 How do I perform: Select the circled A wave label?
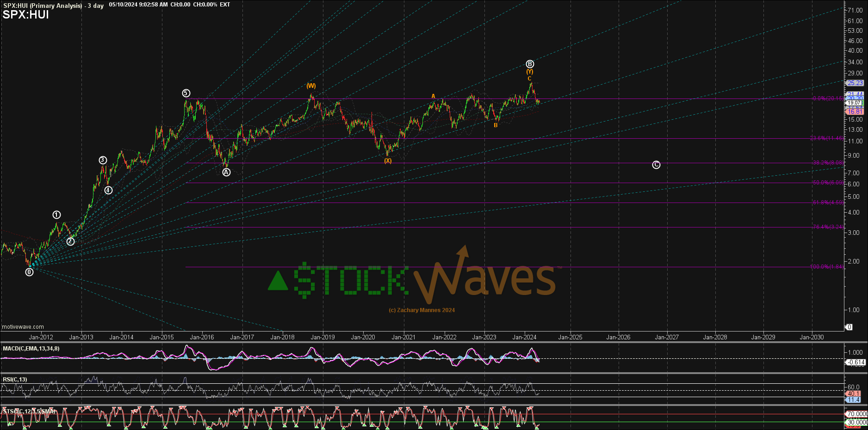[x=226, y=172]
